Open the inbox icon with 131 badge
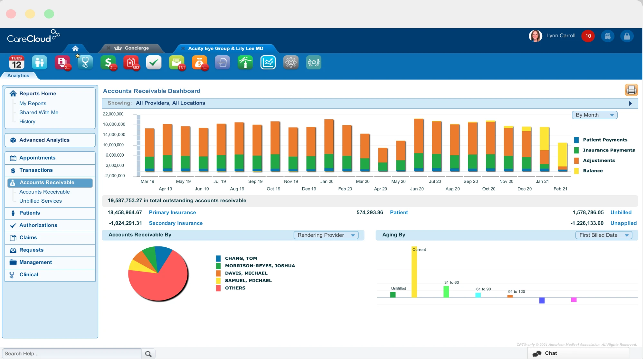644x359 pixels. (176, 62)
